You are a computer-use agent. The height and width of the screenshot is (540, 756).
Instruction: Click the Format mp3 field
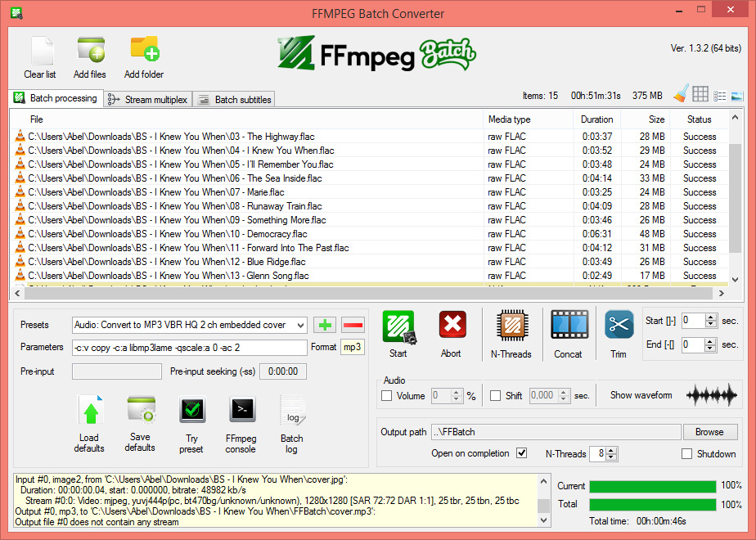[x=353, y=347]
